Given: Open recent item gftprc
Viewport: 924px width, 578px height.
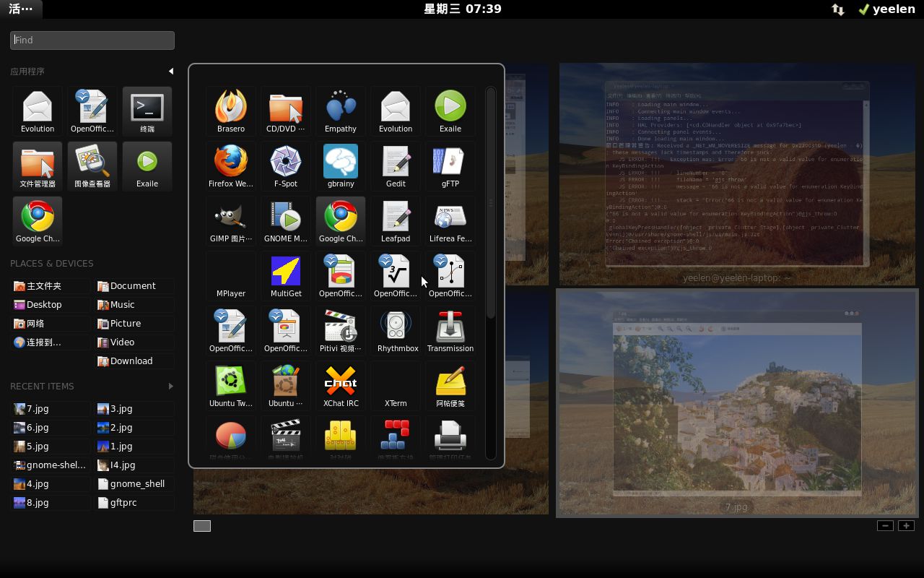Looking at the screenshot, I should [134, 502].
